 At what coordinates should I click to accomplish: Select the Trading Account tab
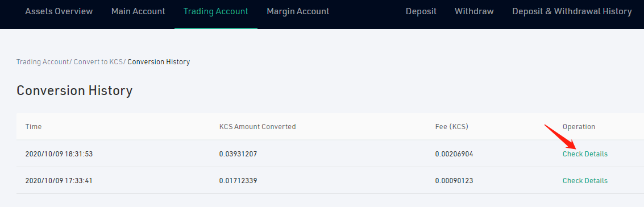215,11
